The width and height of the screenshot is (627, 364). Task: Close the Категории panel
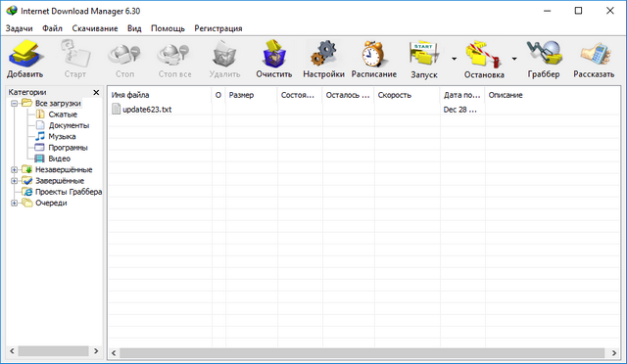96,92
